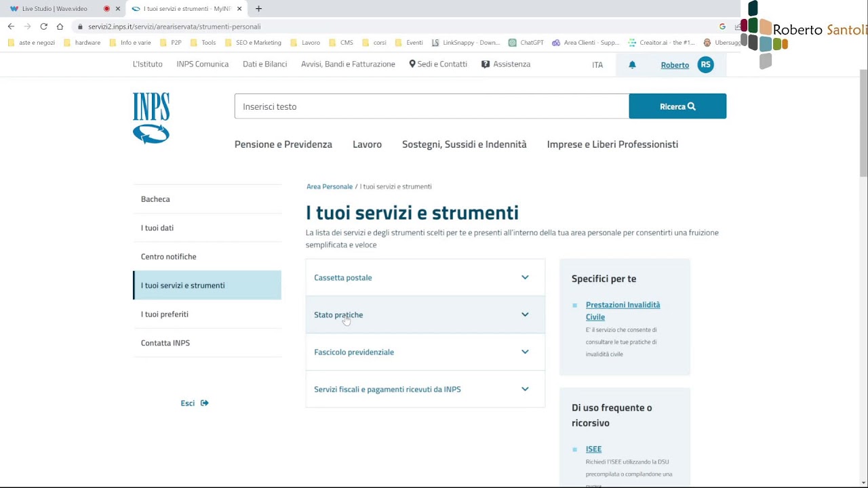
Task: Expand the Stato pratiche chevron
Action: (x=525, y=314)
